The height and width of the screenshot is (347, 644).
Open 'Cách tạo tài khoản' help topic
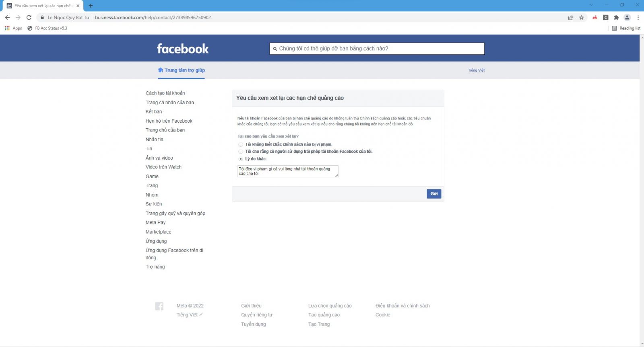point(165,93)
